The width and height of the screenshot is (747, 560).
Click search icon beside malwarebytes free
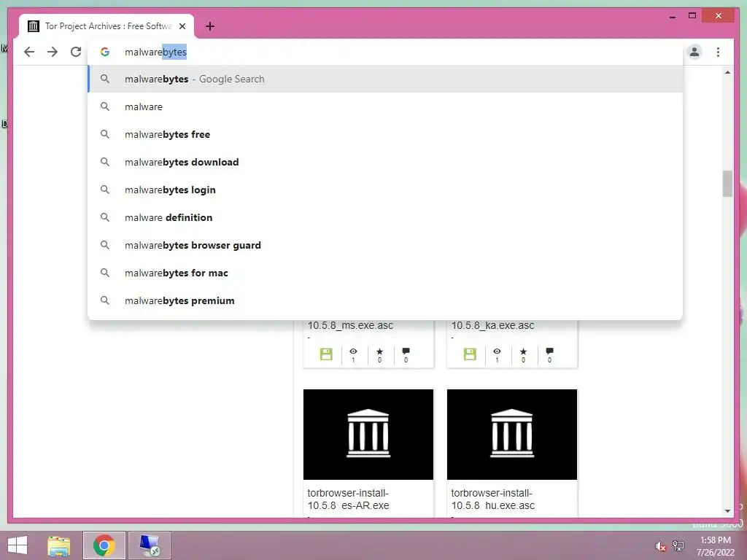105,134
